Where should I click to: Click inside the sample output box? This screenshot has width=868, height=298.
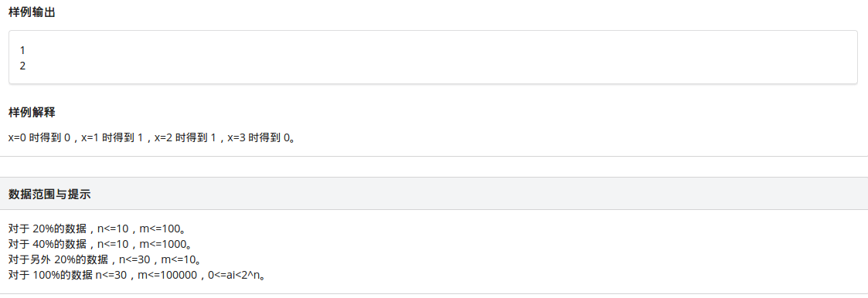(x=433, y=57)
